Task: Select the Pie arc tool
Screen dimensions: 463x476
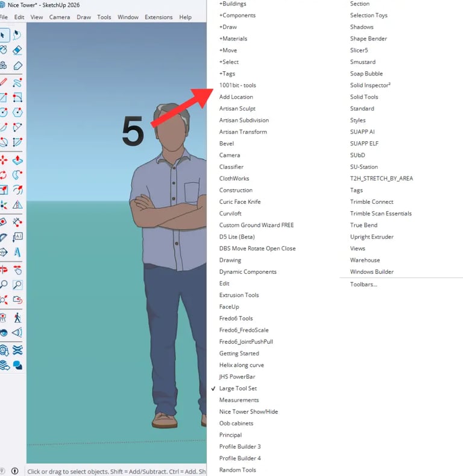Action: (17, 142)
